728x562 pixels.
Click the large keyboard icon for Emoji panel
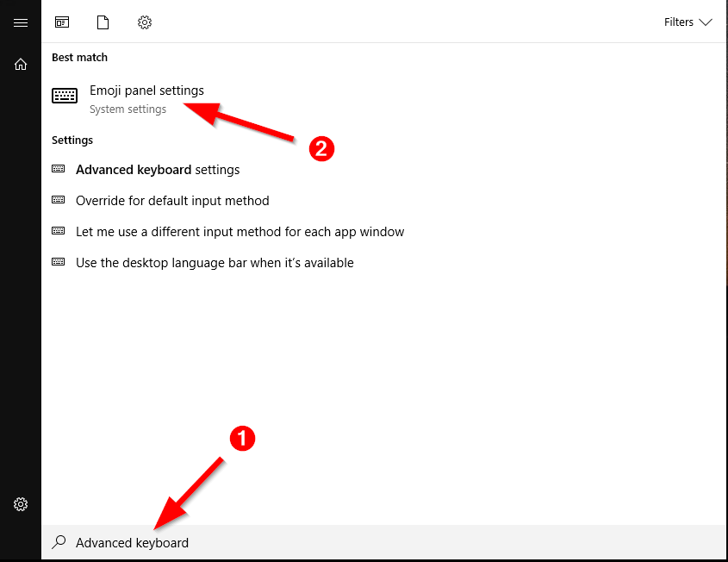(65, 96)
